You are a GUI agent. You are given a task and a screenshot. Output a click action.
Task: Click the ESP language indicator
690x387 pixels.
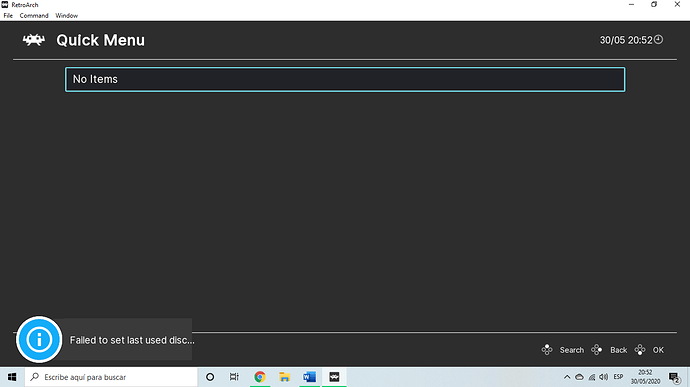tap(618, 377)
